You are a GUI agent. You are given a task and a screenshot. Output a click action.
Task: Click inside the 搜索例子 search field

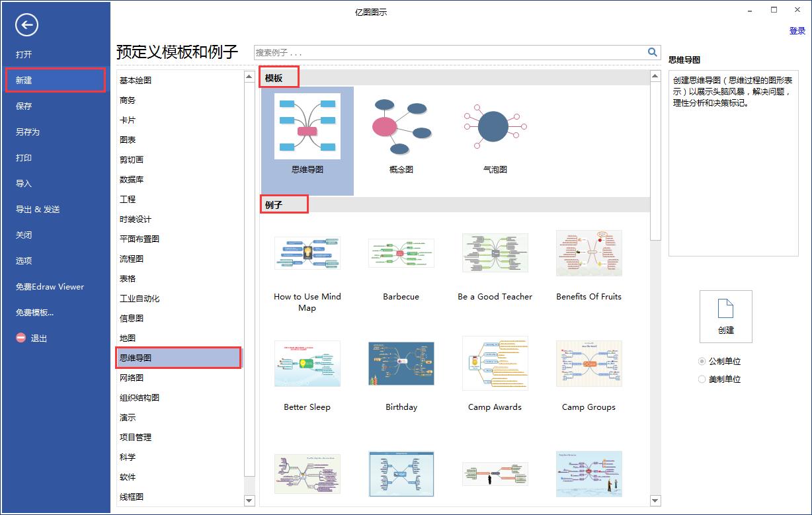pyautogui.click(x=397, y=52)
